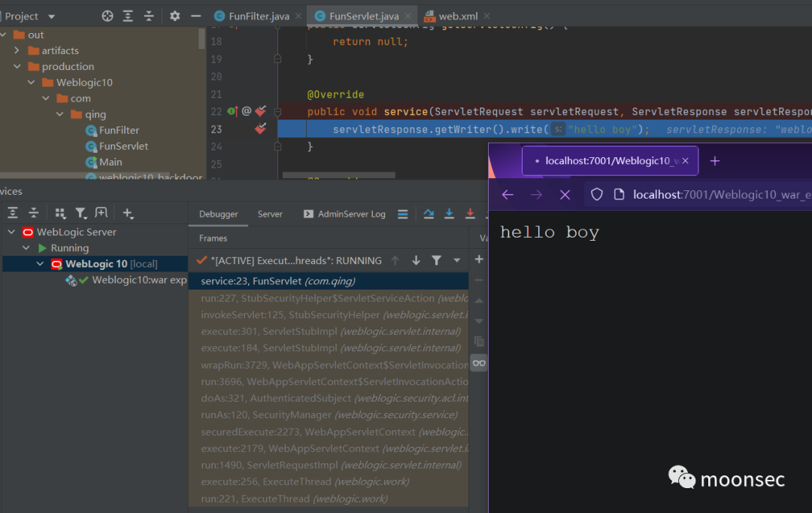This screenshot has height=513, width=812.
Task: Open the AdminServer Log tab
Action: (x=344, y=214)
